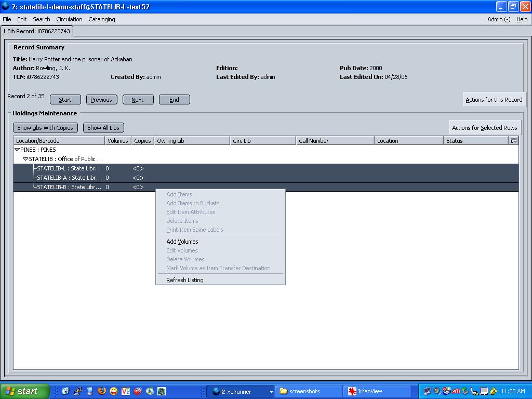Open the yellow smiley quick launch icon
532x399 pixels.
[114, 391]
